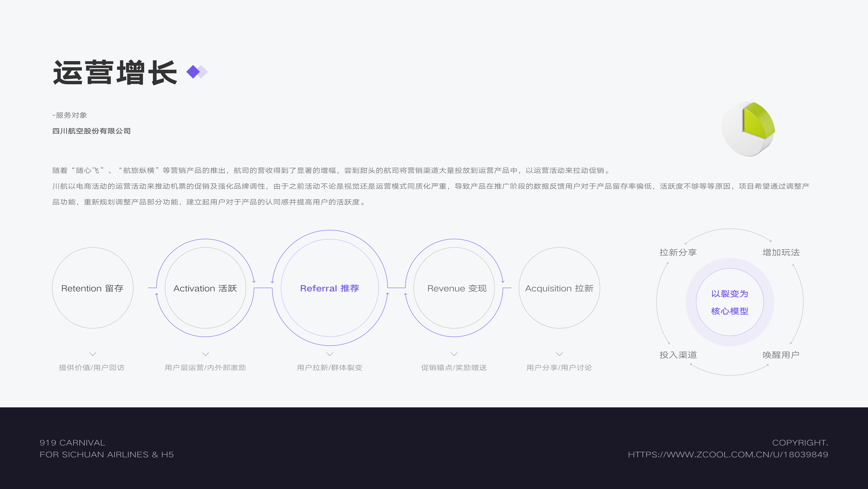The width and height of the screenshot is (868, 489).
Task: Click the 运营增长 heading
Action: click(x=115, y=72)
